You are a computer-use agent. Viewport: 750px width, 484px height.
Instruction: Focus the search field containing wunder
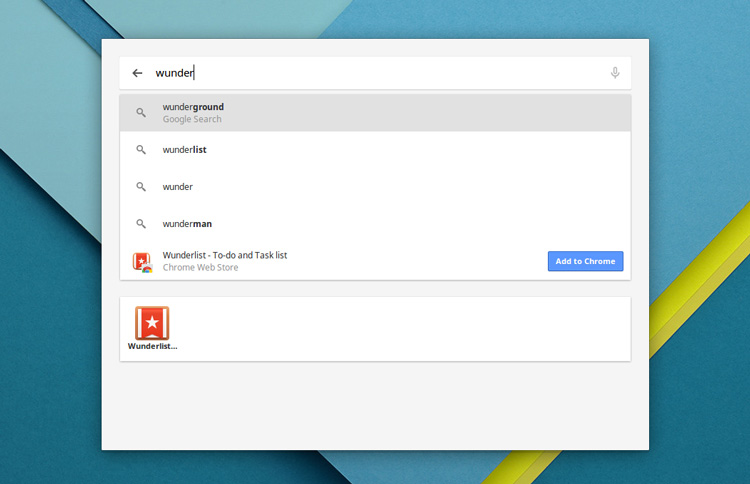[380, 73]
